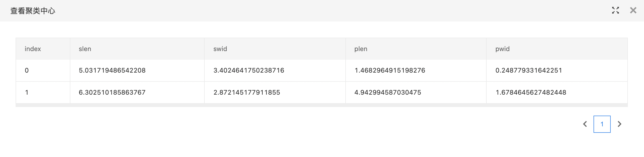Viewport: 644px width, 157px height.
Task: Click the slen column header
Action: [x=85, y=49]
